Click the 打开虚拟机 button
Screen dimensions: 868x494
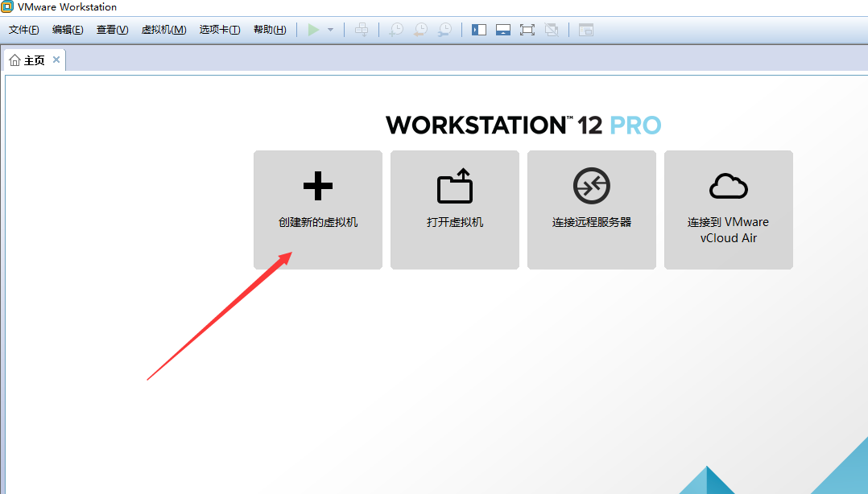click(x=455, y=210)
